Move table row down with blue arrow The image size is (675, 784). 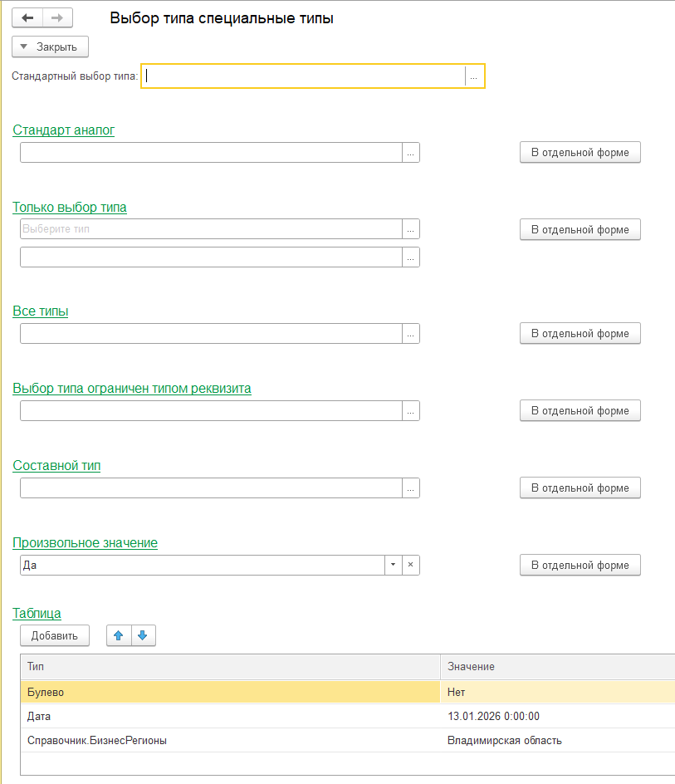(143, 635)
